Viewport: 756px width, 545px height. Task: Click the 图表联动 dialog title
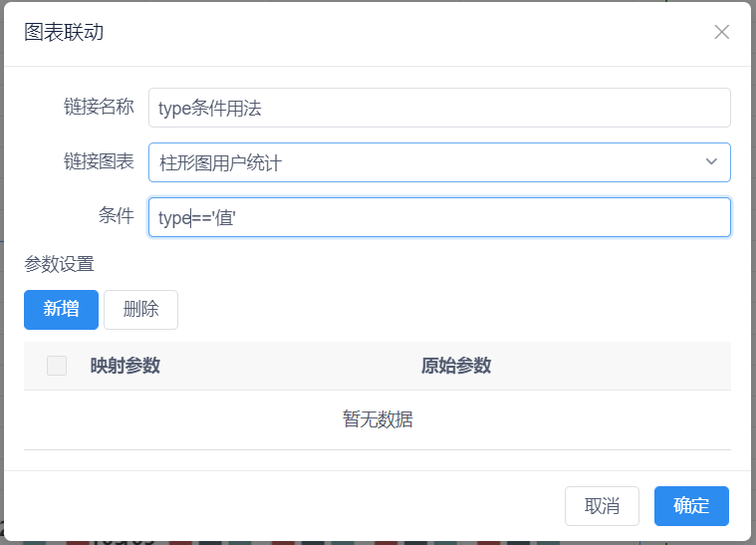[x=64, y=32]
